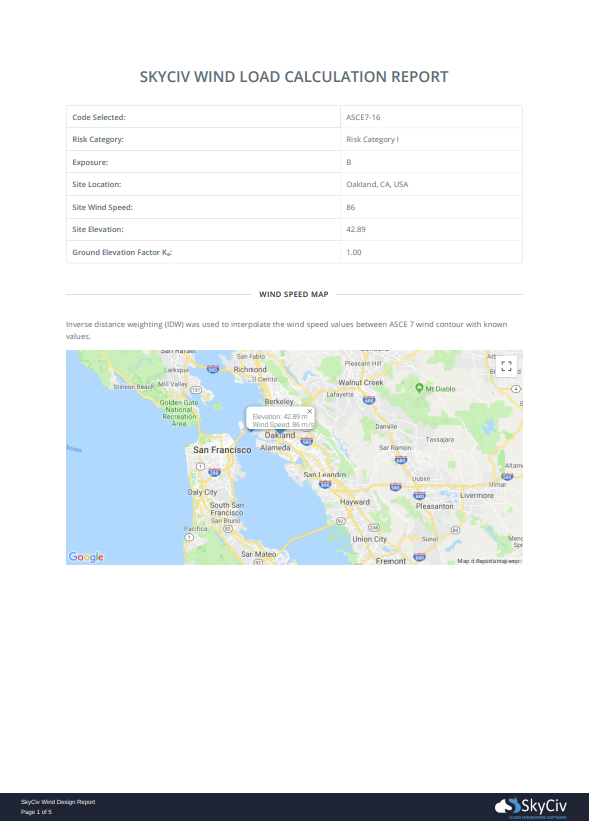Click 'Danville' label on map
The height and width of the screenshot is (821, 589).
[386, 427]
